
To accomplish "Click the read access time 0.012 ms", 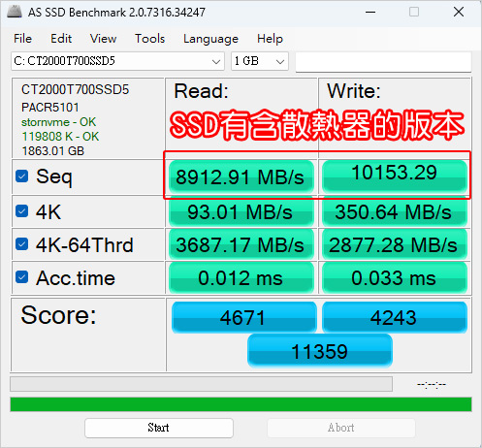I will click(x=241, y=277).
